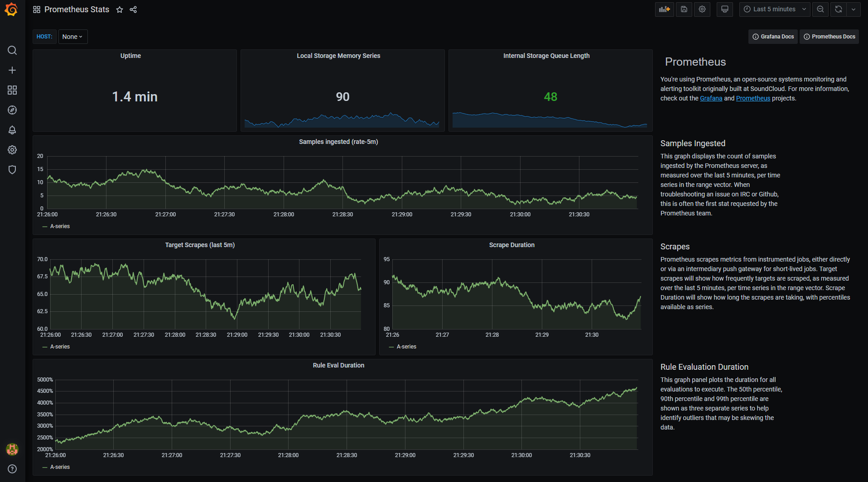Click the 90 memory series value
The height and width of the screenshot is (482, 868).
[x=342, y=97]
